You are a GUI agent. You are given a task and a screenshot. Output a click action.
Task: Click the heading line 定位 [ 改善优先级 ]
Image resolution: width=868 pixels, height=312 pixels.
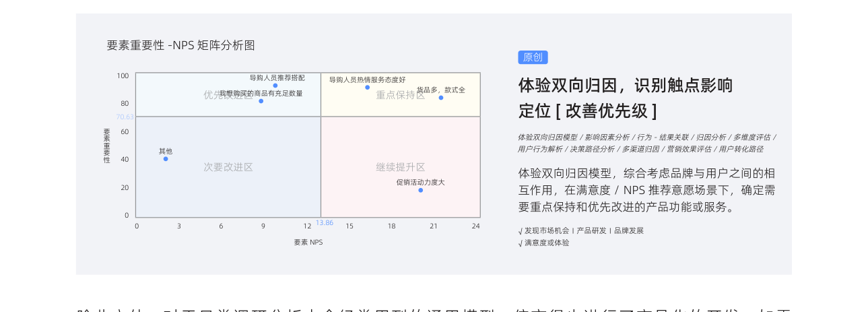587,111
